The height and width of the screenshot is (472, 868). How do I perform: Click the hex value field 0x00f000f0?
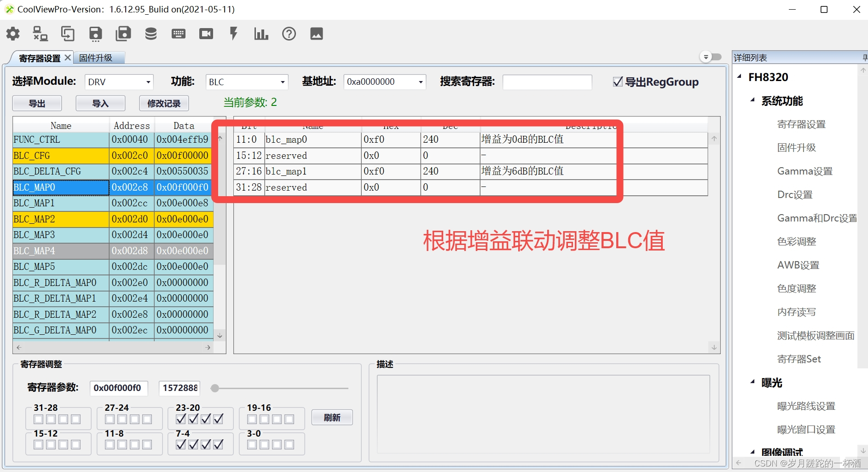119,388
